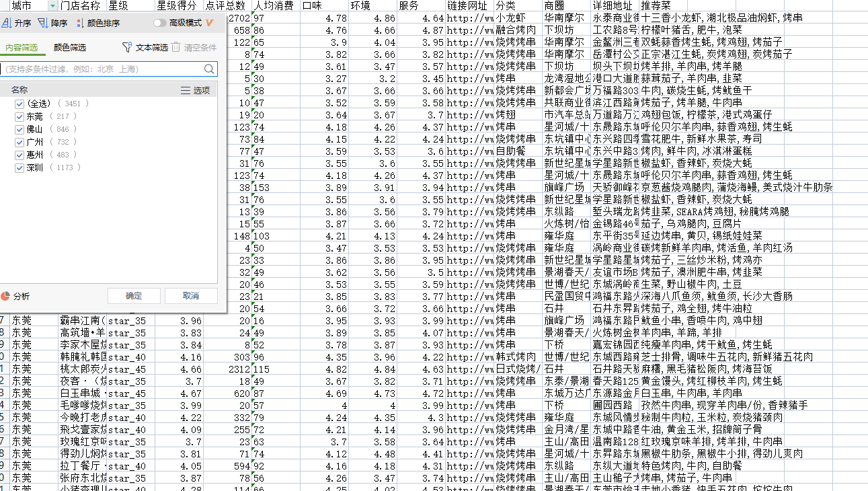Select the 口味 column header
The height and width of the screenshot is (491, 868).
(x=324, y=6)
